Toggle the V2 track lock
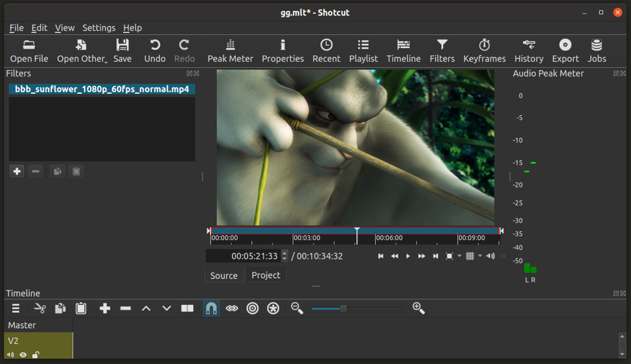Screen dimensions: 631x364 (x=36, y=355)
